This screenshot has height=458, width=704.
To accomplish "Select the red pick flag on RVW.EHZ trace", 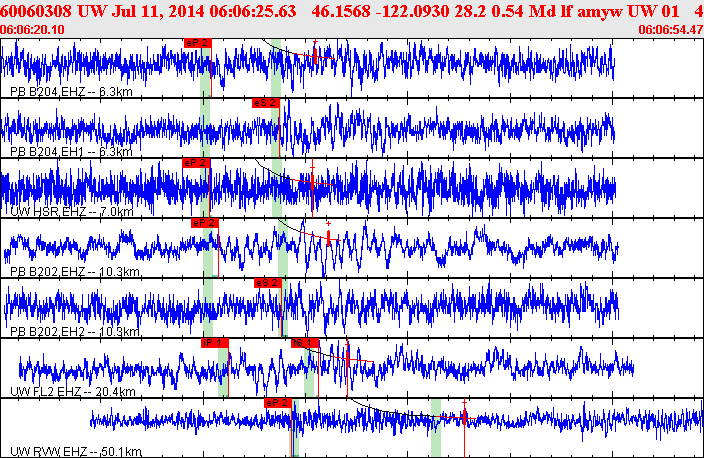I will click(x=277, y=402).
